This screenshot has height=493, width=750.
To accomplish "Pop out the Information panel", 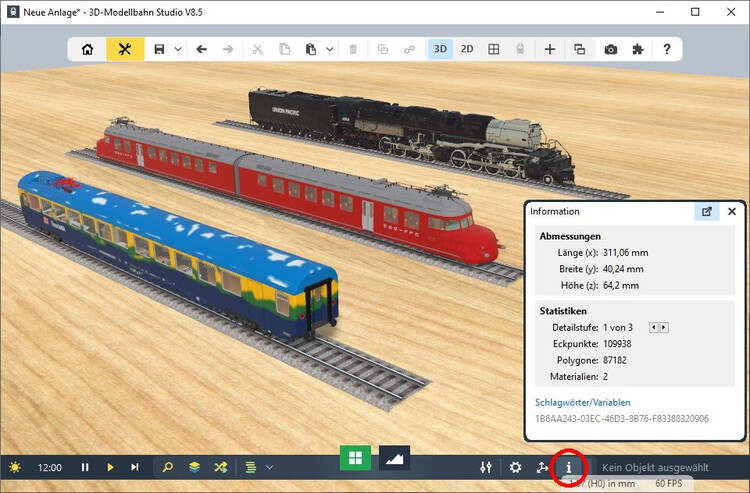I will click(x=707, y=211).
